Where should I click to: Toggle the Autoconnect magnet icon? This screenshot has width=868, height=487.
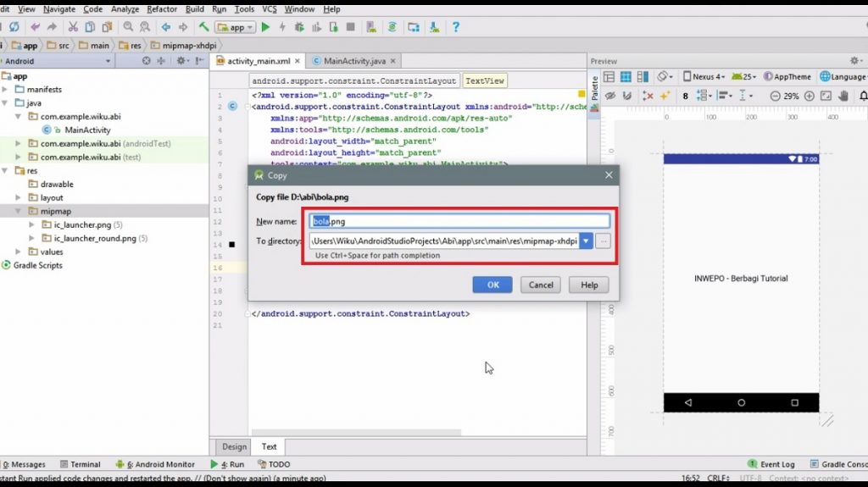tap(627, 96)
